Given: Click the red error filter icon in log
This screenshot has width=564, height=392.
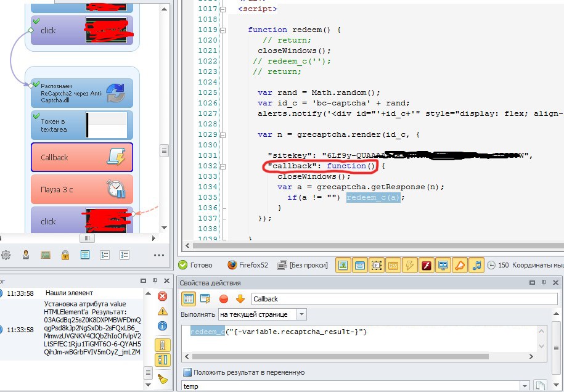Looking at the screenshot, I should point(163,296).
